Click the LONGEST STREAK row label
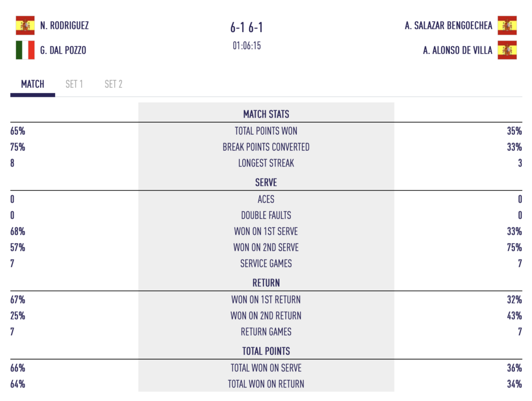This screenshot has height=401, width=532. (x=266, y=163)
